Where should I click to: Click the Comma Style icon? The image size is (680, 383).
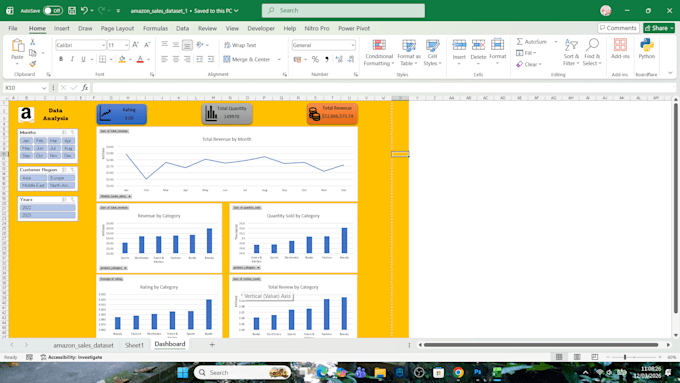327,59
